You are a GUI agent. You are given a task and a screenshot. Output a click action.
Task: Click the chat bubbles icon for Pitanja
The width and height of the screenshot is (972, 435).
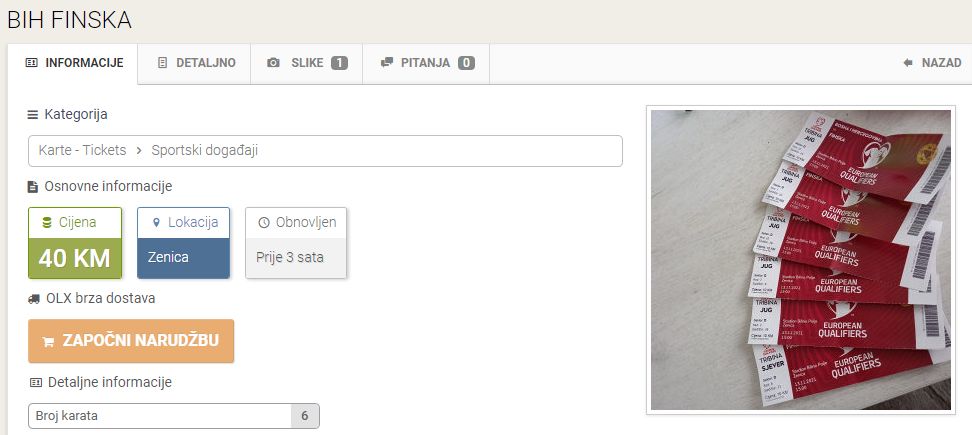pos(387,63)
